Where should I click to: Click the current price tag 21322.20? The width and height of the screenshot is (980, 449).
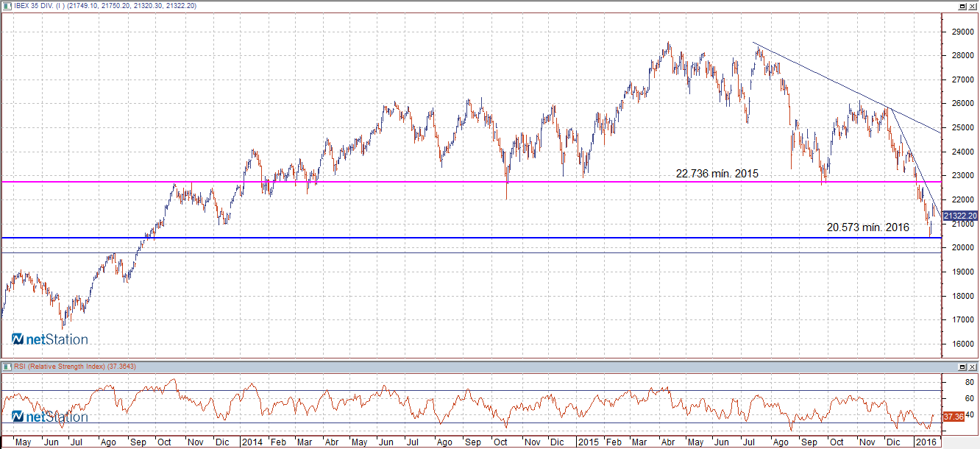tap(959, 216)
